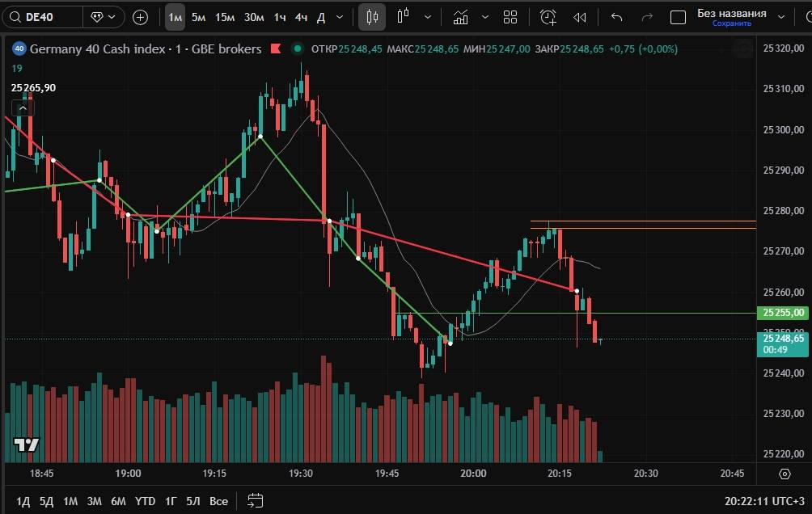Select the 1m timeframe button

(175, 17)
